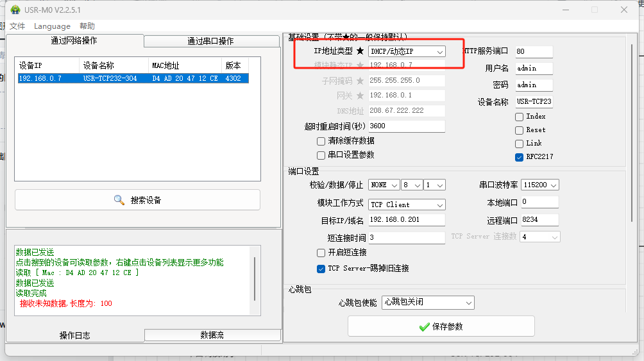Click 远程端口 field with 8234
644x361 pixels.
pyautogui.click(x=539, y=220)
